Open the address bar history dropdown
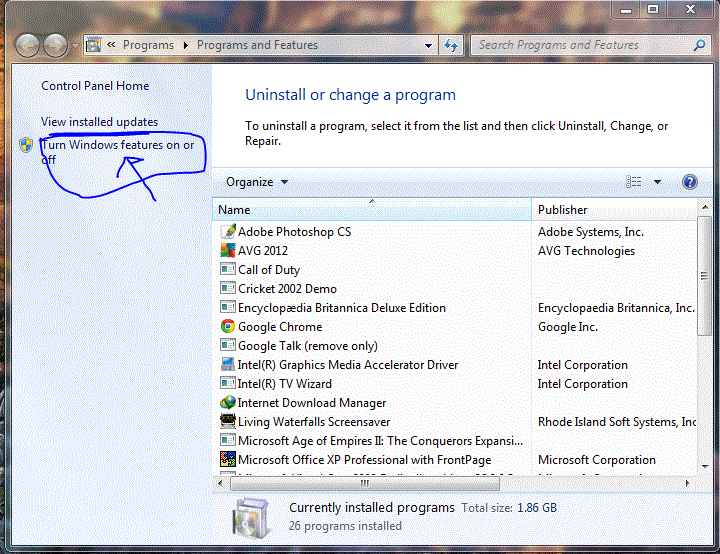The height and width of the screenshot is (554, 720). click(428, 45)
